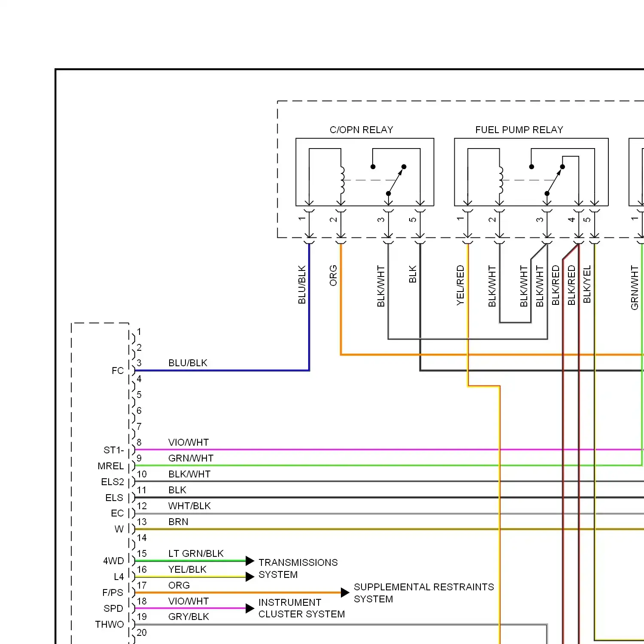Select the TRANSMISSIONS SYSTEM reference label

coord(298,568)
